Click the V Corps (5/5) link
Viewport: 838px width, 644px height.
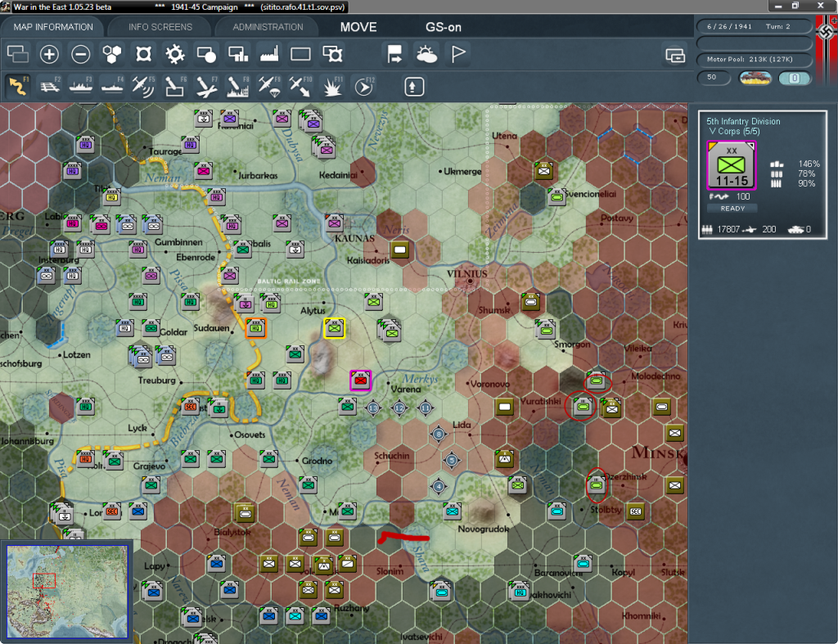tap(734, 132)
